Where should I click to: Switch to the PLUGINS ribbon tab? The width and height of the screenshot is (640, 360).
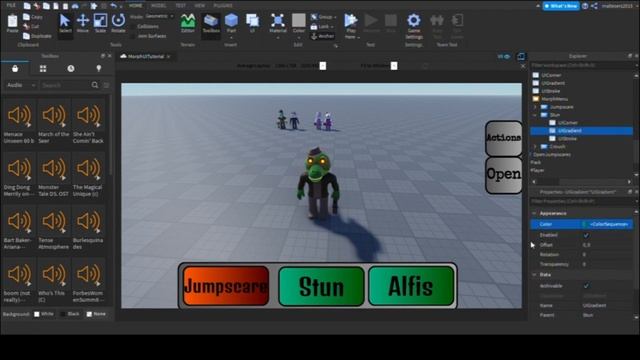tap(223, 5)
